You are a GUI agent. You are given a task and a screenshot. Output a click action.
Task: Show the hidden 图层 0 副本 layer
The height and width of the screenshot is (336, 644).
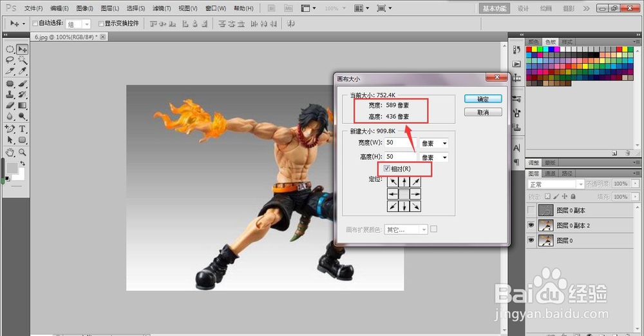pyautogui.click(x=531, y=211)
